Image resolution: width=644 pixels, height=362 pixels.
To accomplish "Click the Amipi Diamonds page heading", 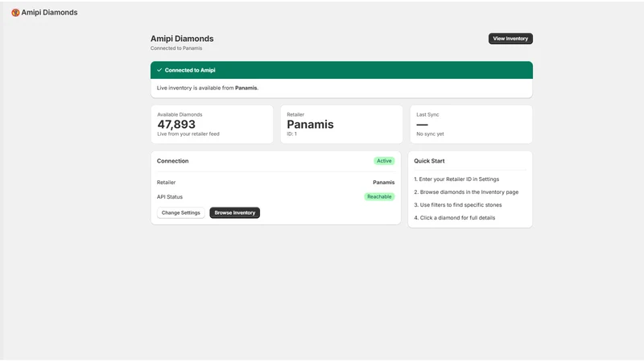I will click(x=182, y=39).
